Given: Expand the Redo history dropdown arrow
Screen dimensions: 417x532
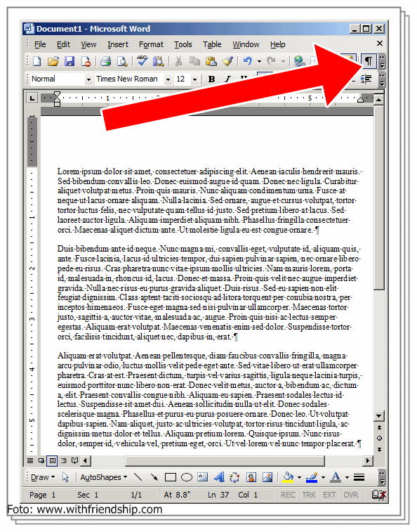Looking at the screenshot, I should 283,62.
